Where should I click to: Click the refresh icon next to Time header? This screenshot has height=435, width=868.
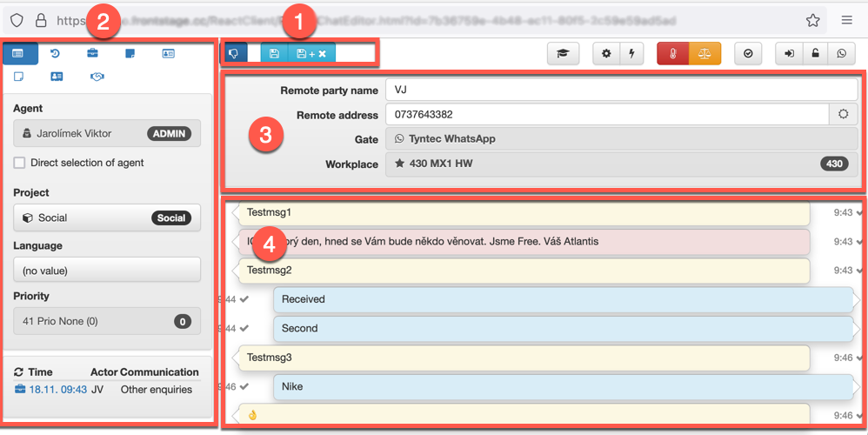click(18, 371)
